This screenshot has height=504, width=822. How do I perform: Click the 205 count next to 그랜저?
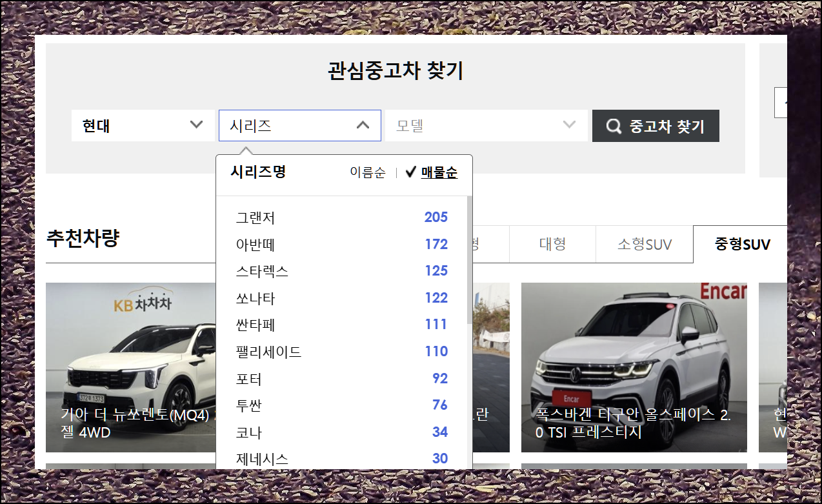point(436,217)
